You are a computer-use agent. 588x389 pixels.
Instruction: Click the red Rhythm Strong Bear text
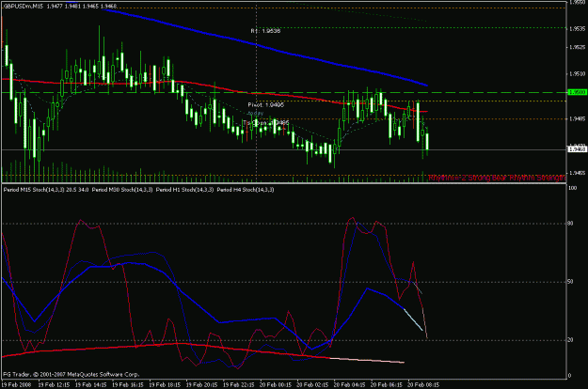(x=497, y=178)
